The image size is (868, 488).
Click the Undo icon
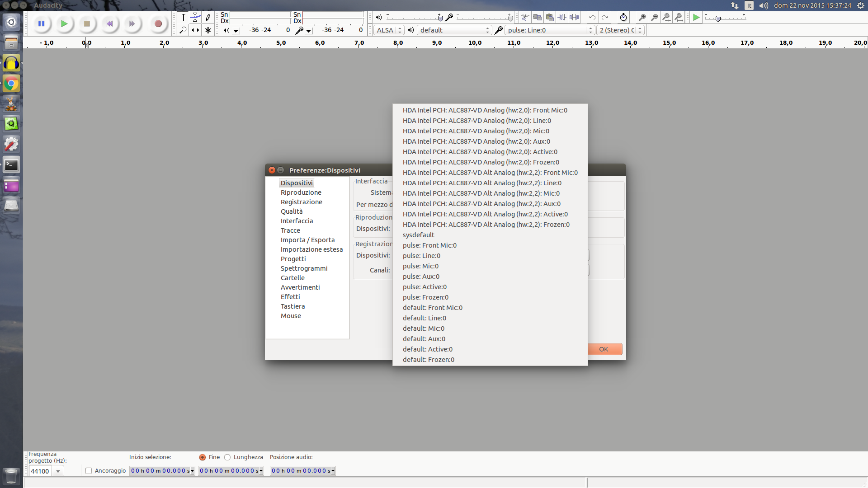pyautogui.click(x=592, y=18)
